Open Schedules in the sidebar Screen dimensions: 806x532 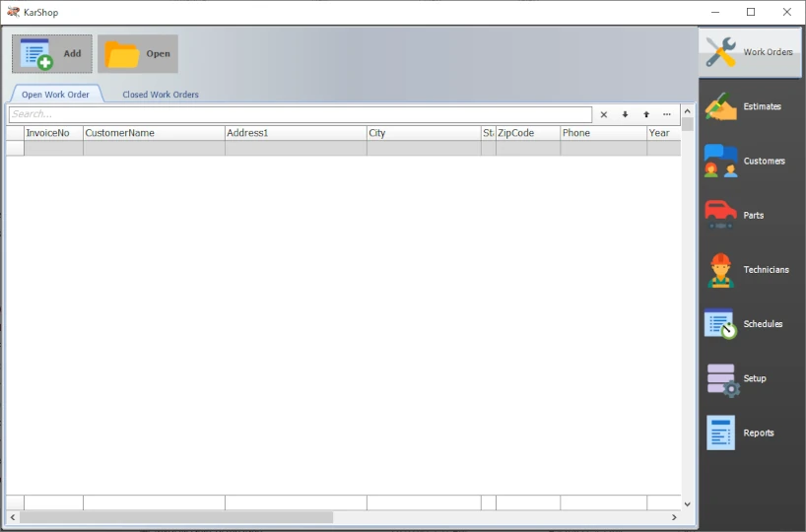coord(750,324)
